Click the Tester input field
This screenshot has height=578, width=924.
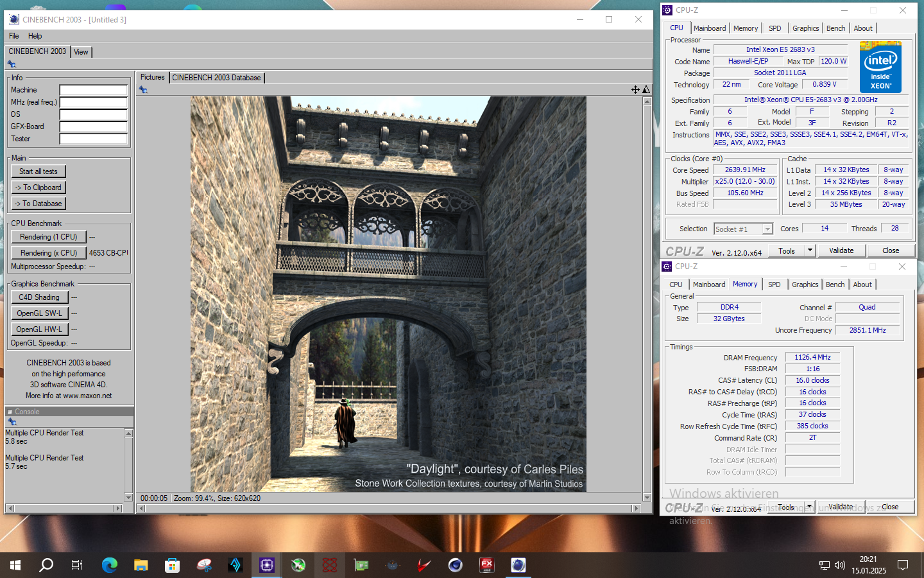pyautogui.click(x=94, y=139)
